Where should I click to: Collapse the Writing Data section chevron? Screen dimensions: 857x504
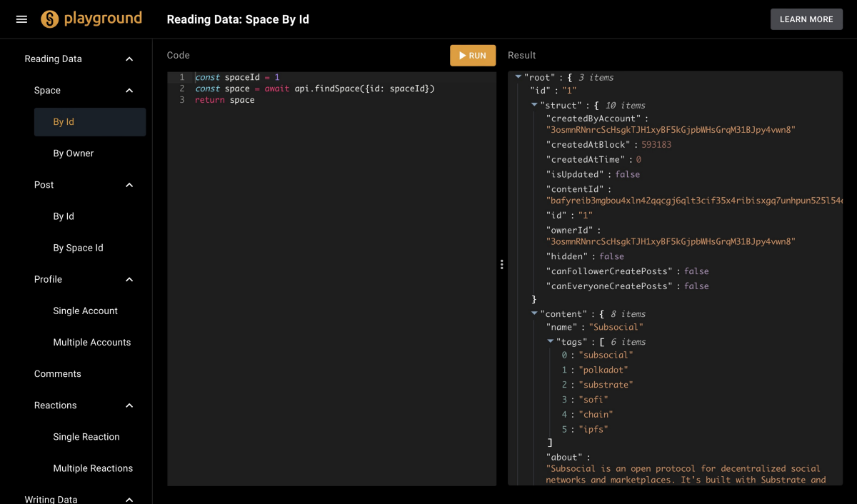pos(129,500)
